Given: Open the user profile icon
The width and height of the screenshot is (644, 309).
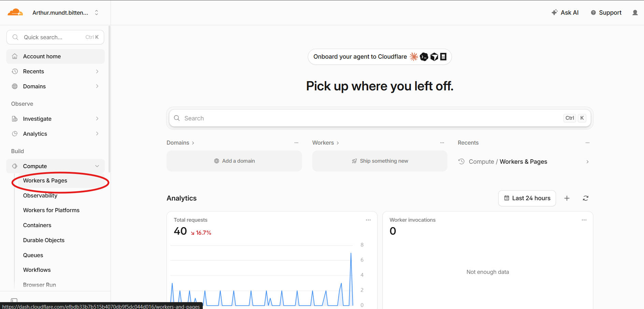Looking at the screenshot, I should pyautogui.click(x=635, y=13).
